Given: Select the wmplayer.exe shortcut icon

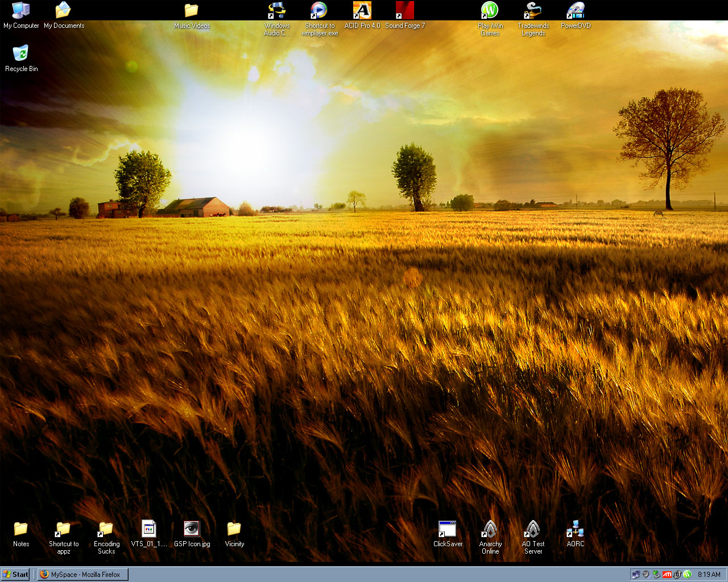Looking at the screenshot, I should [319, 11].
